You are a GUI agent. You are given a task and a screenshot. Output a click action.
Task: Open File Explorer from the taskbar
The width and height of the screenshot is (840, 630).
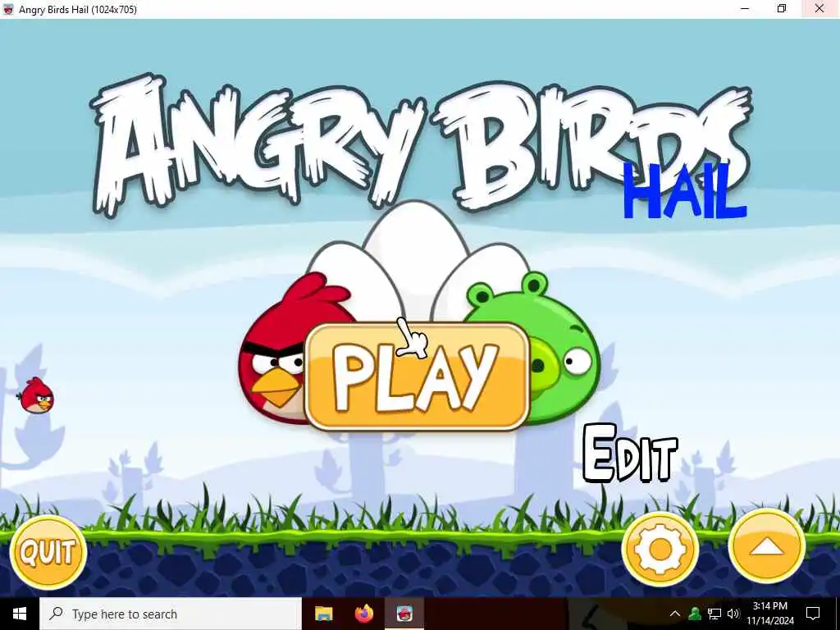coord(323,614)
